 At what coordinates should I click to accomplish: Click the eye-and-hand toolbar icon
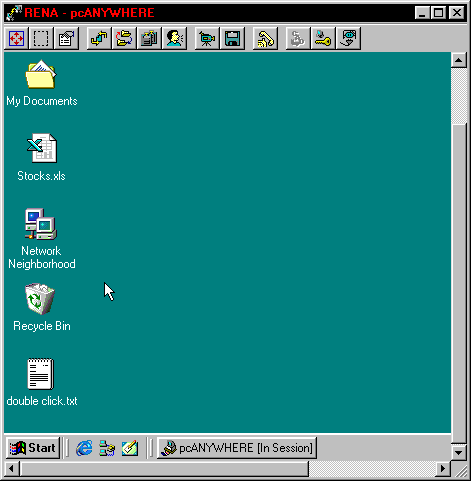tap(348, 39)
